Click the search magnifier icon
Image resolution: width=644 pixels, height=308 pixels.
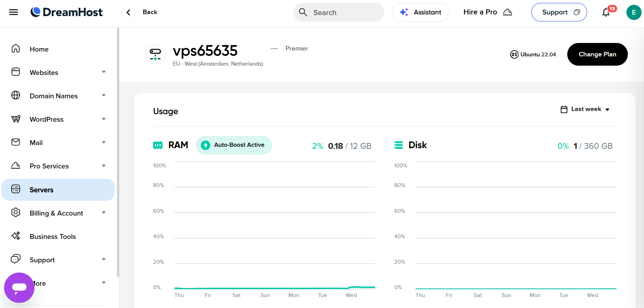coord(303,12)
